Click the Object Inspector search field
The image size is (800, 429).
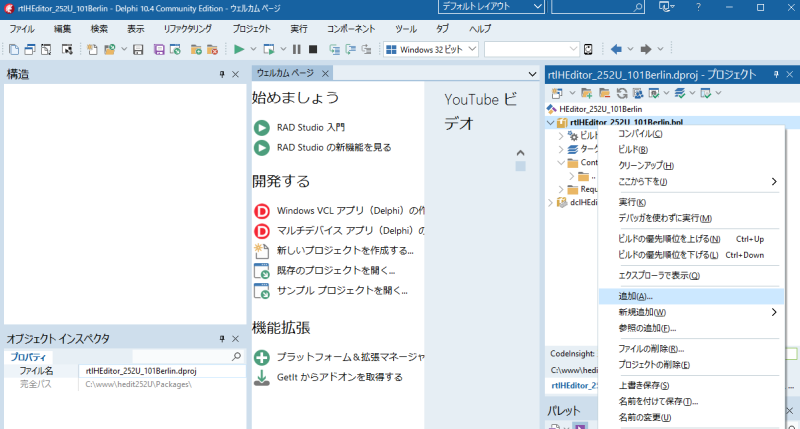(x=187, y=357)
